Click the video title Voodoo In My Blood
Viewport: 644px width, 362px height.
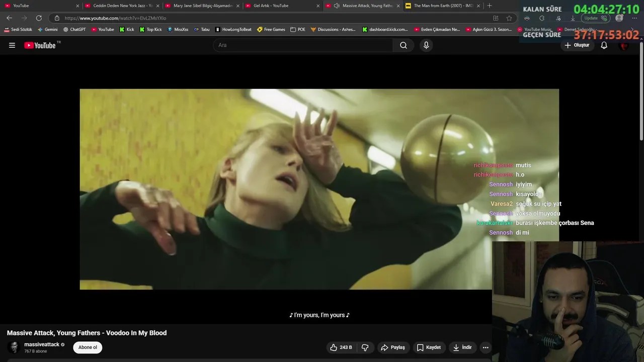click(x=87, y=333)
